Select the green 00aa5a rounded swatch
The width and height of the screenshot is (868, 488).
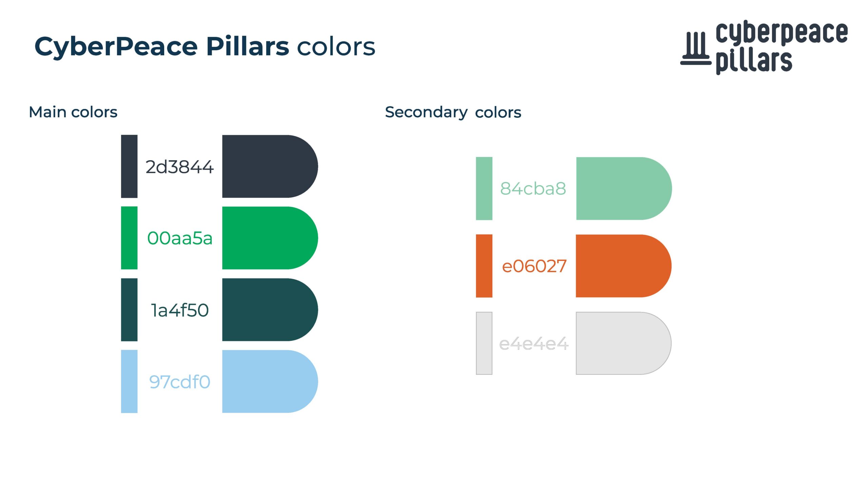(270, 238)
